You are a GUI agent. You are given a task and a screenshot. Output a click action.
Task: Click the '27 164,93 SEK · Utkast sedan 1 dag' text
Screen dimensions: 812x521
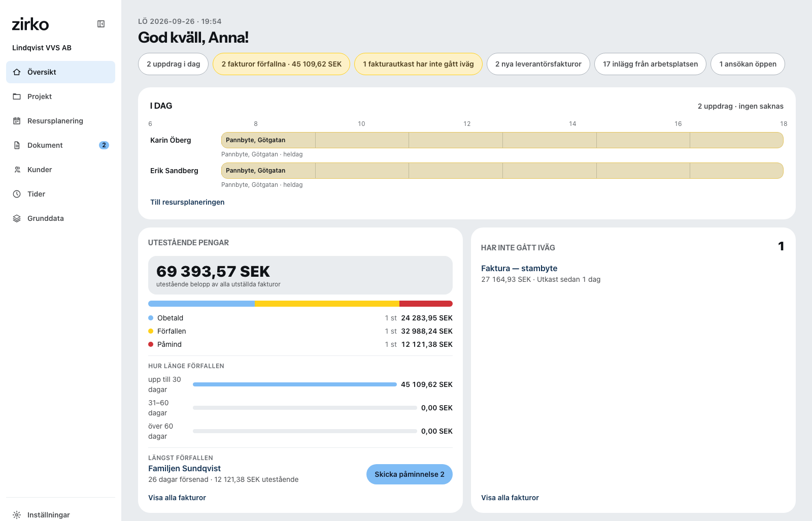pyautogui.click(x=541, y=279)
